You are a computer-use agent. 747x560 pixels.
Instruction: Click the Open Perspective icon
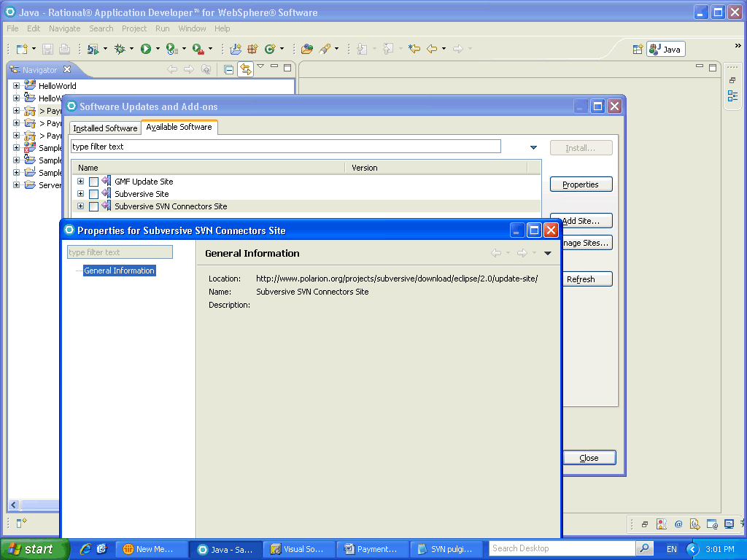[x=638, y=49]
